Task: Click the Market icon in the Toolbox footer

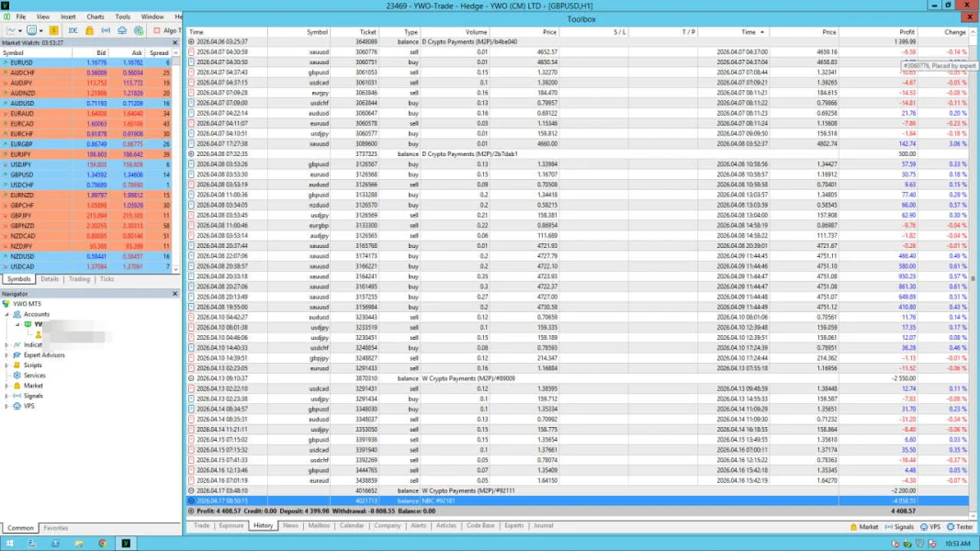Action: pos(863,527)
